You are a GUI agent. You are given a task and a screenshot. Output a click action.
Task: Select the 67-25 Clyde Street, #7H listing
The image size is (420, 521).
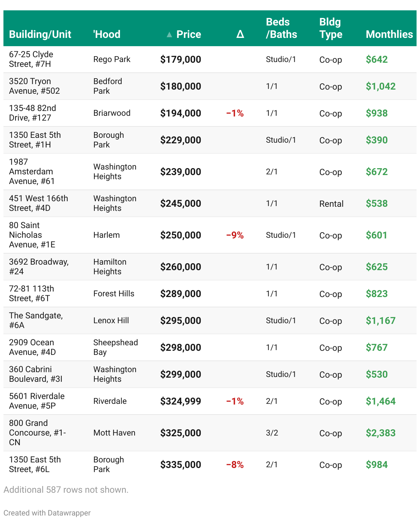[31, 59]
